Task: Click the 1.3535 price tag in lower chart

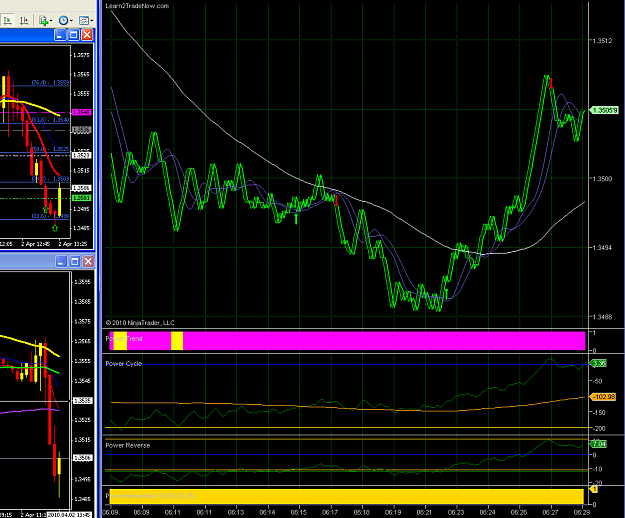Action: [82, 400]
